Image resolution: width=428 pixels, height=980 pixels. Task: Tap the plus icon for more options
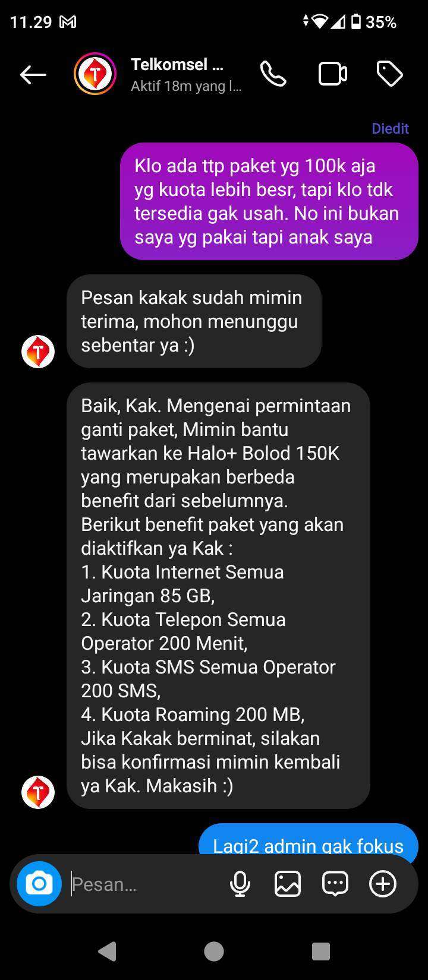click(x=383, y=884)
